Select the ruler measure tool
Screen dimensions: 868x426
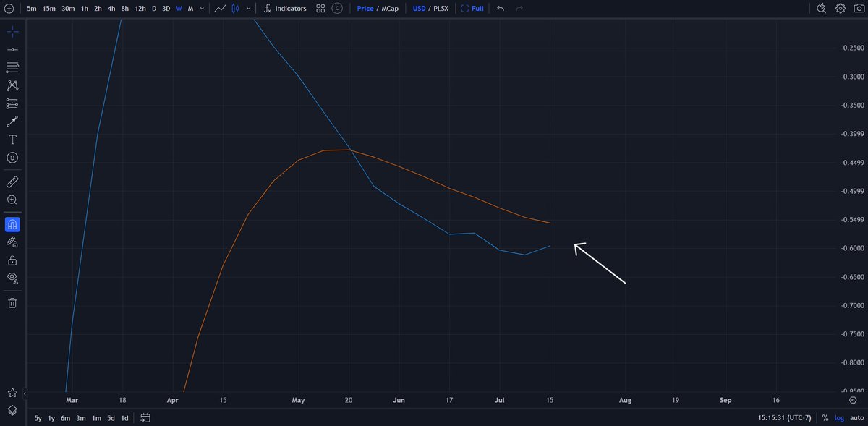(12, 182)
